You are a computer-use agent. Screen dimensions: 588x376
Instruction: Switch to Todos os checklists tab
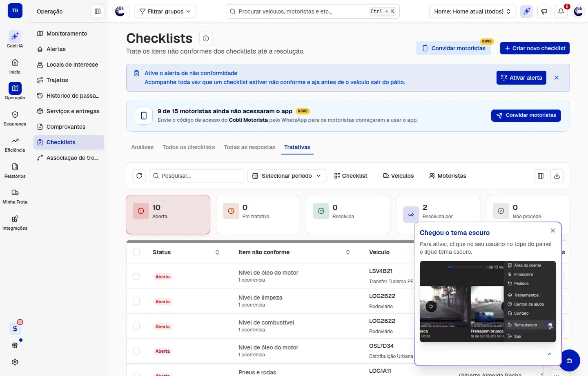(189, 147)
